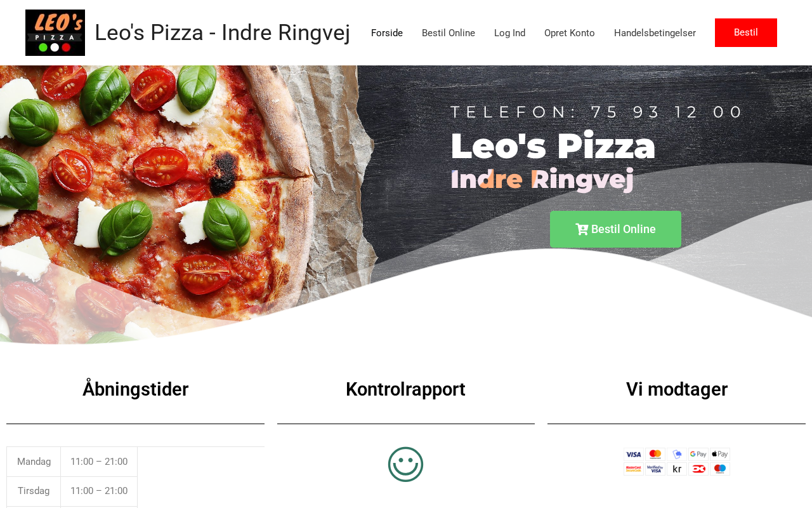
Task: Click the kr cash payment icon
Action: pyautogui.click(x=677, y=469)
